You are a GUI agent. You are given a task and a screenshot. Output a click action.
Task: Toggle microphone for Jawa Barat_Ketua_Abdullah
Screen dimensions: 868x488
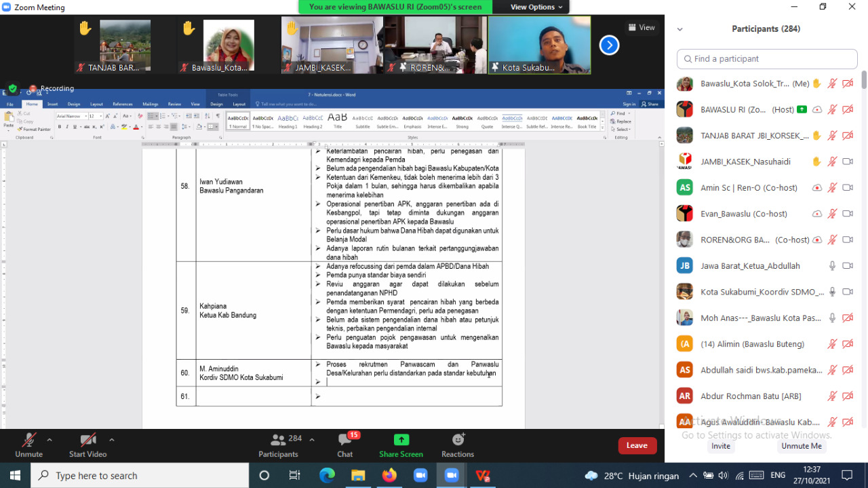click(x=832, y=266)
